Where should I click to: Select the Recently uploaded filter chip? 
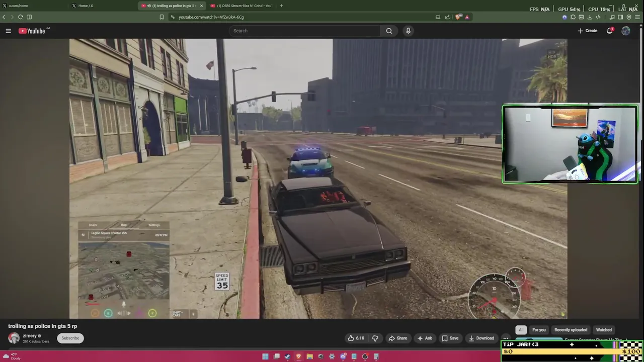(x=571, y=330)
